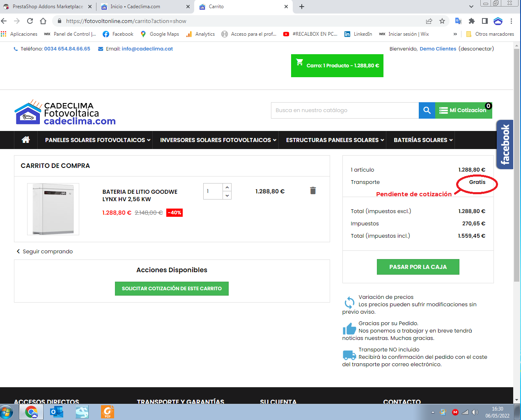
Task: Click the -40% discount badge
Action: click(x=174, y=213)
